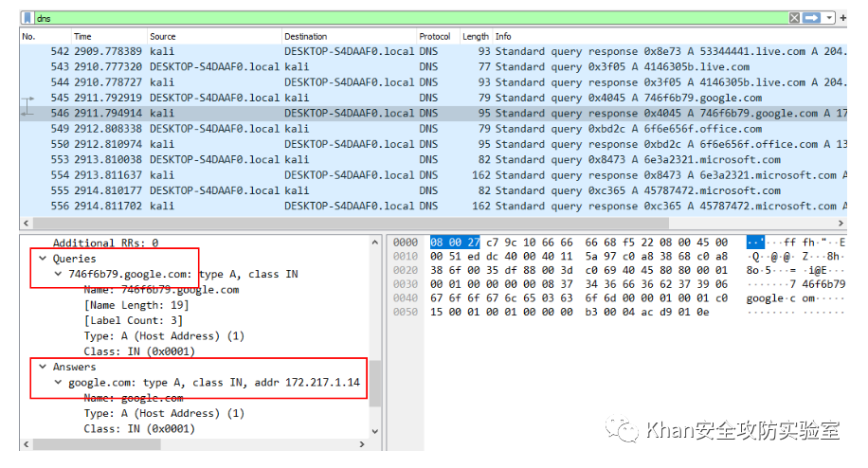Collapse the Answers tree section
This screenshot has height=468, width=868.
point(44,367)
